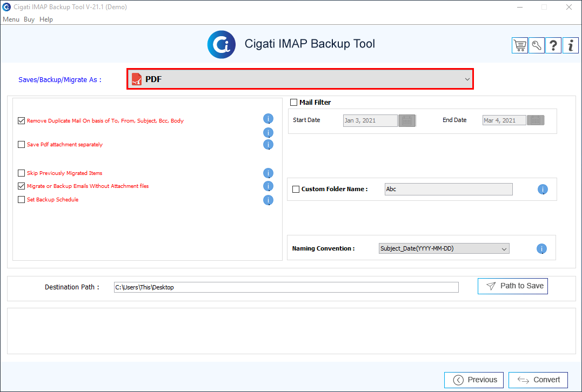The width and height of the screenshot is (582, 392).
Task: Click the 'Cigati IMAP Backup Tool' heading
Action: click(310, 44)
